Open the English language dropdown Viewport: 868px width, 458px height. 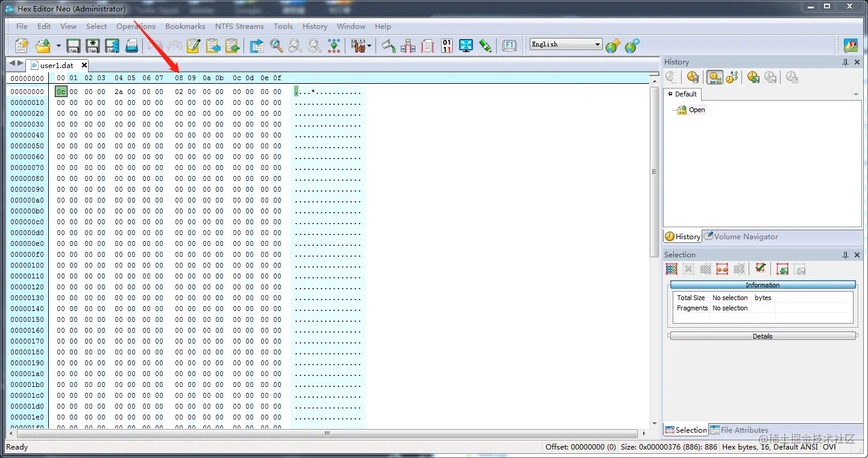point(566,44)
